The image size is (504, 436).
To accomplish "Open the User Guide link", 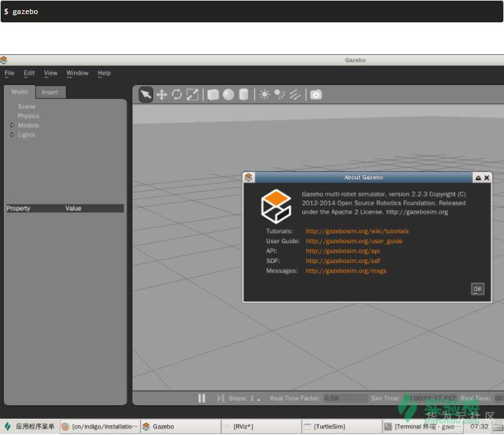I will [354, 241].
